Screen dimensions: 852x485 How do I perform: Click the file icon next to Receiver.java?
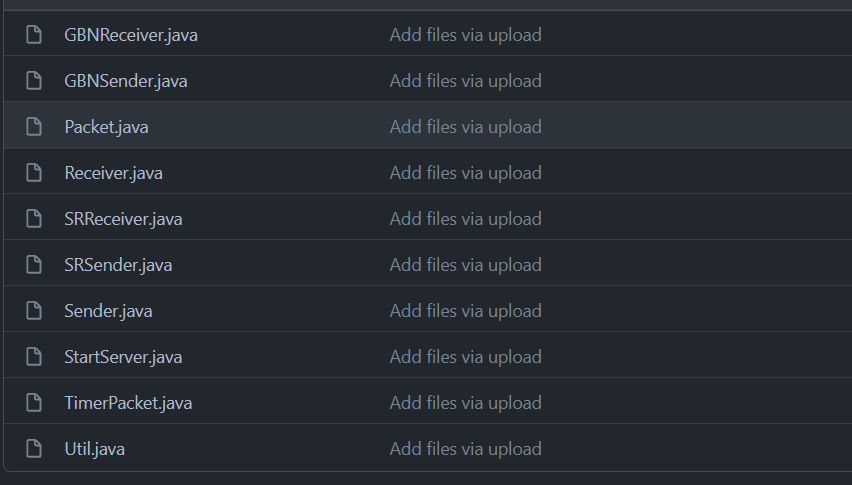tap(34, 173)
